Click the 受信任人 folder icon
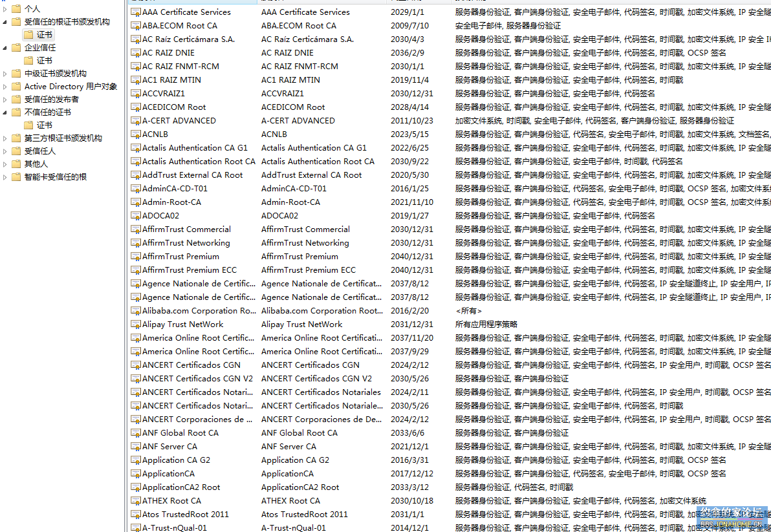This screenshot has height=532, width=771. pos(16,151)
